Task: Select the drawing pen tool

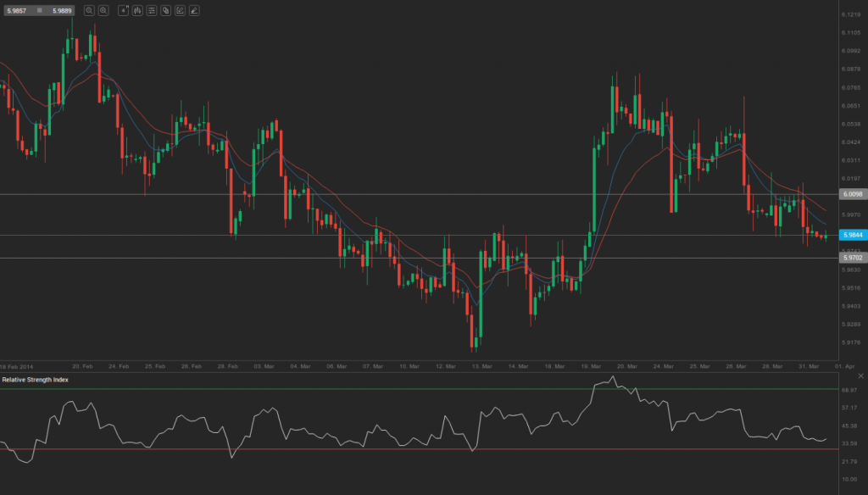Action: (x=192, y=11)
